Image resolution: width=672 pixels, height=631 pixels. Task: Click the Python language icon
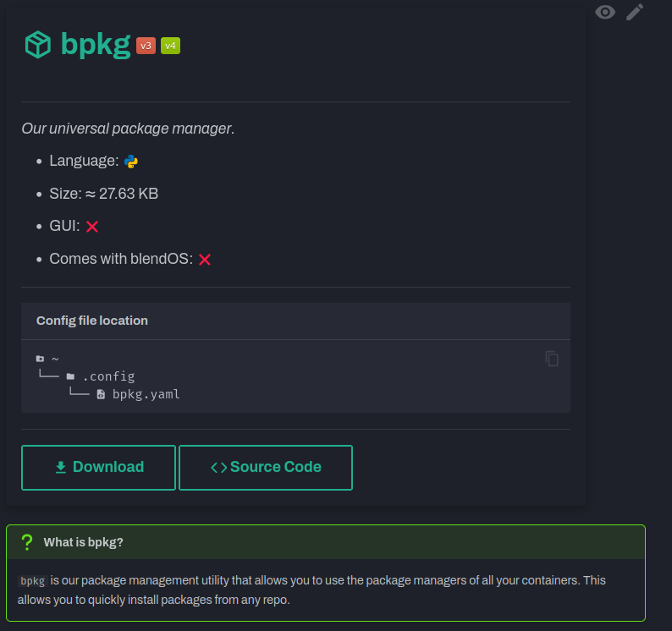(x=131, y=161)
